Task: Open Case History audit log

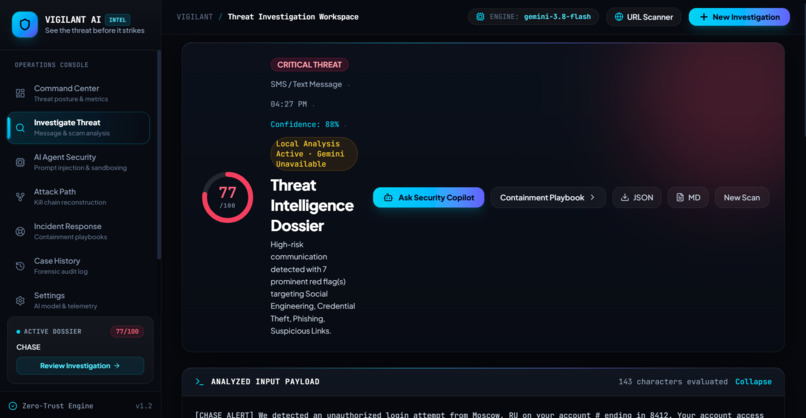Action: 78,265
